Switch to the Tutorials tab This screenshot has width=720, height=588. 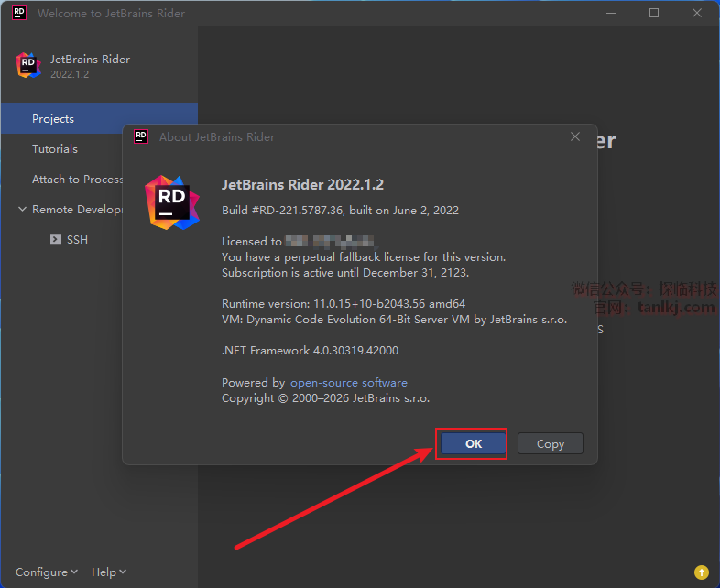click(x=55, y=149)
